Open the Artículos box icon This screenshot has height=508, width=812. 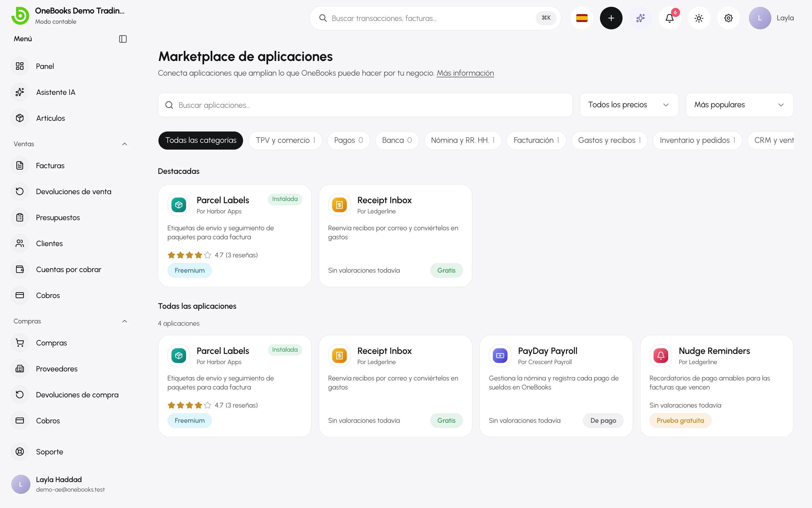coord(20,118)
